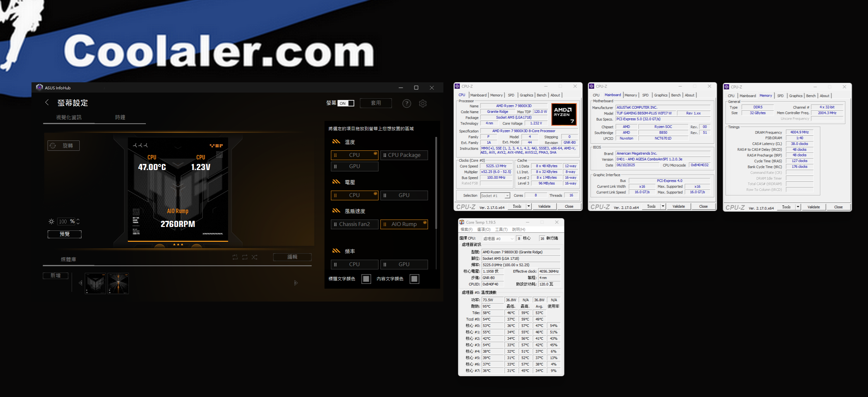Open the 工具(T) menu in Core Temp
Viewport: 868px width, 397px height.
pyautogui.click(x=501, y=230)
